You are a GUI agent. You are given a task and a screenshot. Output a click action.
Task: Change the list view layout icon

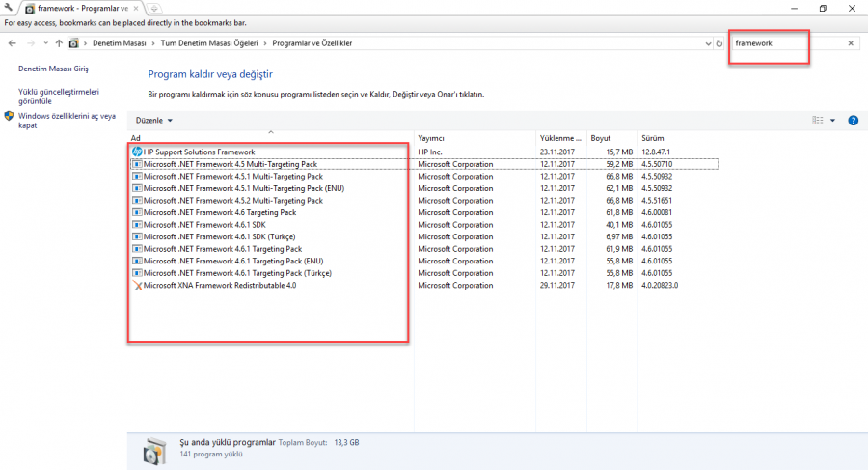(x=818, y=121)
